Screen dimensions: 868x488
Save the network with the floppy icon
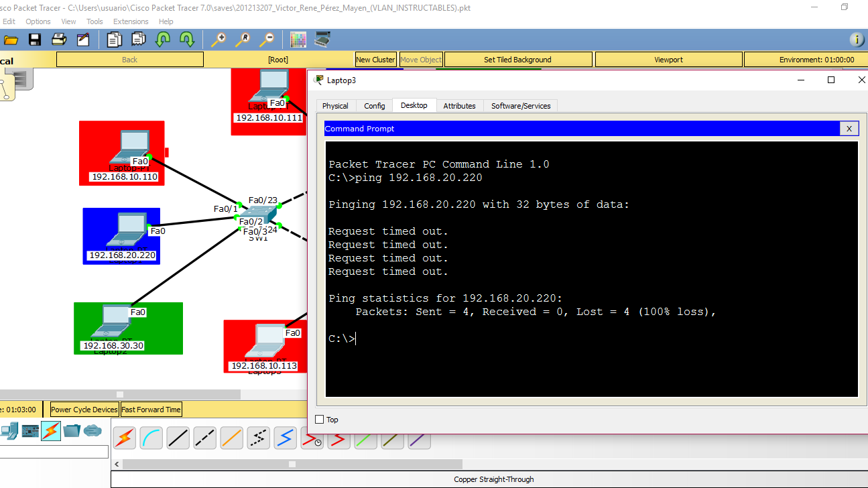(35, 40)
